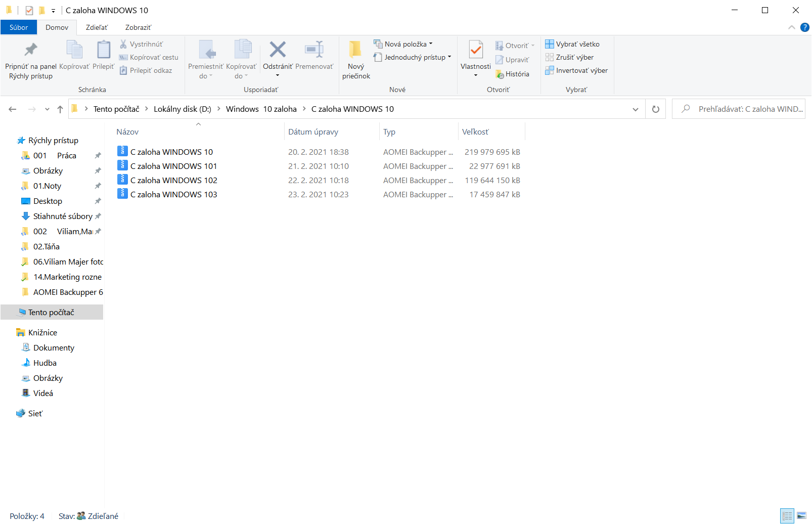Click the search box for C zaloha WINDOWS 10
This screenshot has height=524, width=812.
(x=738, y=109)
